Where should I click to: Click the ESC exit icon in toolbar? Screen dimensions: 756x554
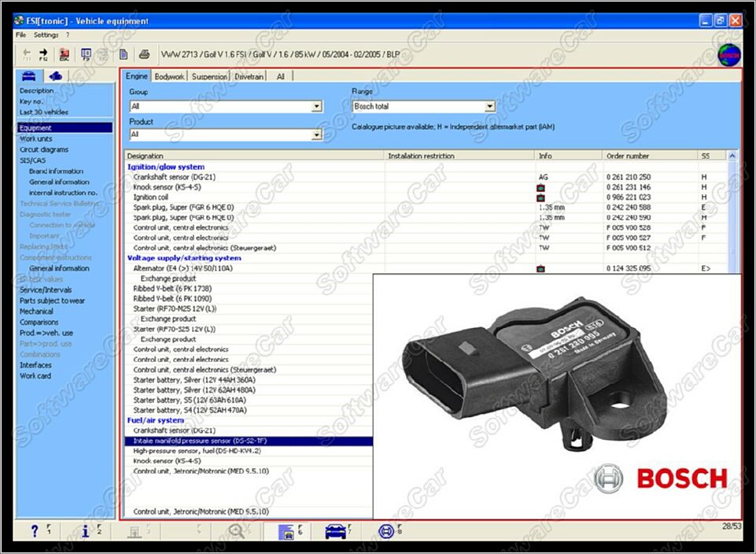pos(64,54)
